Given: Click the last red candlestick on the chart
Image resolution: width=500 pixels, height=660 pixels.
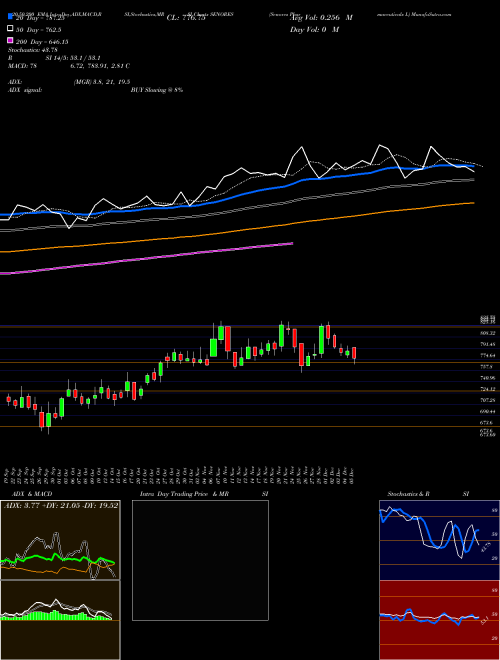Looking at the screenshot, I should (354, 353).
